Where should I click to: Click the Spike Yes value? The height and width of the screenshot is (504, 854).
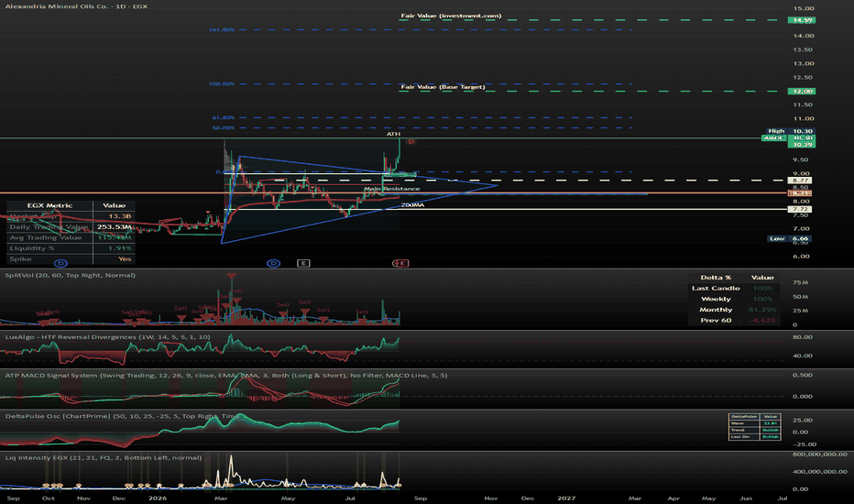pyautogui.click(x=125, y=258)
